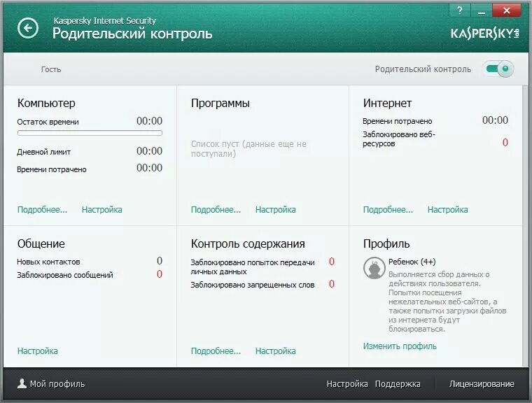Click the Изменить профиль link
532x403 pixels.
(400, 346)
